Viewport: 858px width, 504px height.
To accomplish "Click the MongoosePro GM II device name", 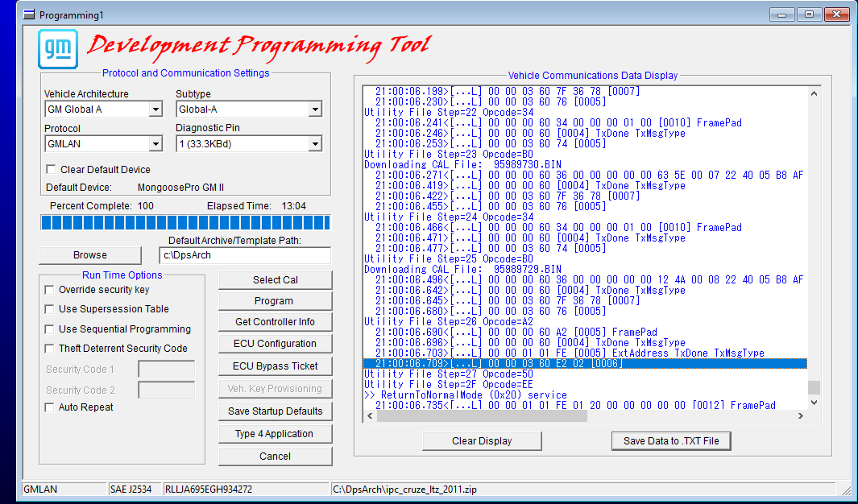I will (180, 188).
